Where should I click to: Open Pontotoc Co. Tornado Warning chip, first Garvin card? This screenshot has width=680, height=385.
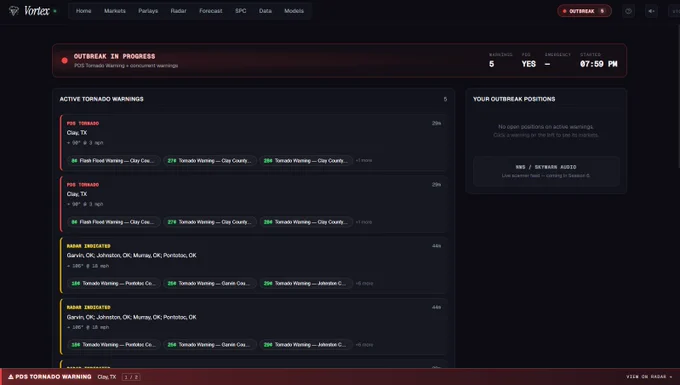[x=114, y=284]
